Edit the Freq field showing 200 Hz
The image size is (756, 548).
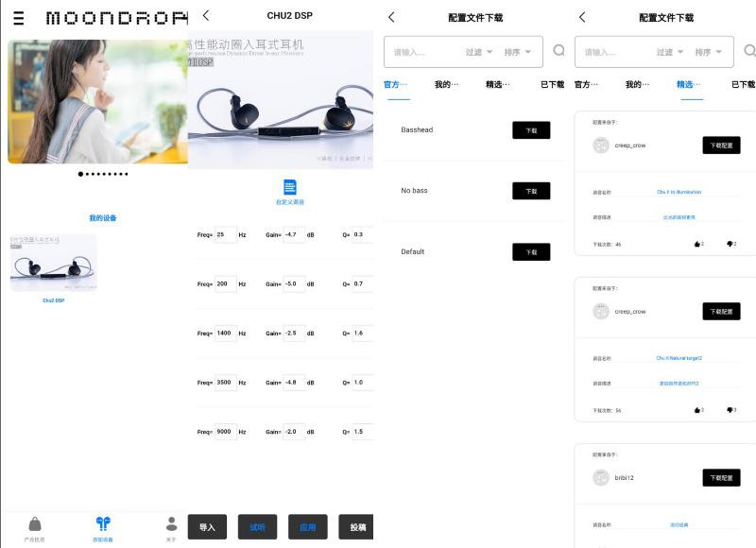[x=226, y=283]
